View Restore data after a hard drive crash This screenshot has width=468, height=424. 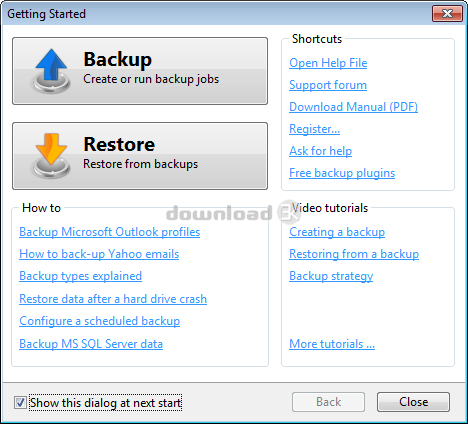113,299
